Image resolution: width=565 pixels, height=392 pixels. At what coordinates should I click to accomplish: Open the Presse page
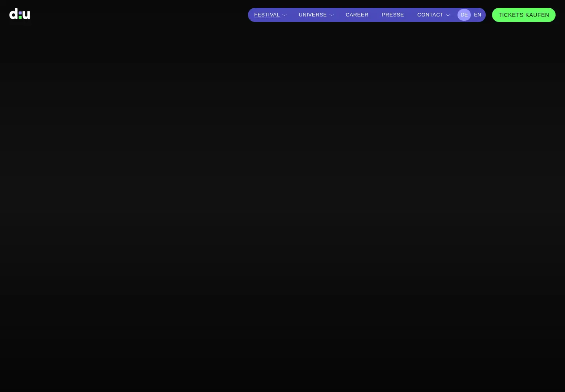[x=393, y=15]
